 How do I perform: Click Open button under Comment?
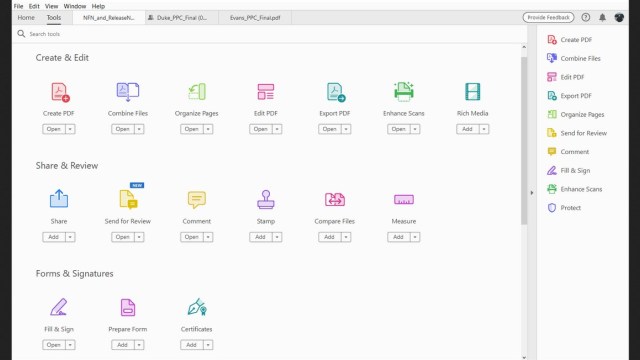coord(191,237)
